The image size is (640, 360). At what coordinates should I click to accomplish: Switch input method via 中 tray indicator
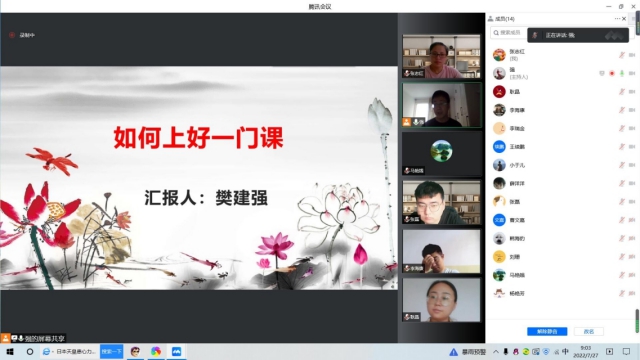click(x=565, y=351)
